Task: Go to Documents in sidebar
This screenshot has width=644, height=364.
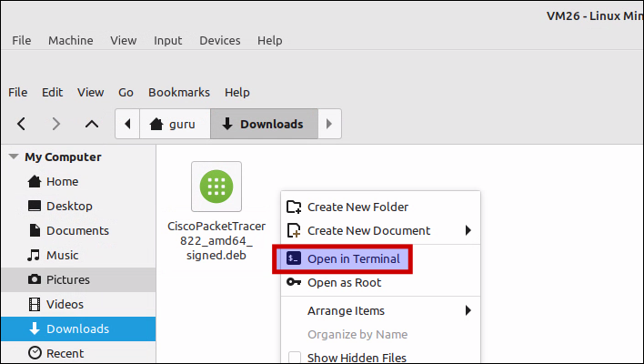Action: point(77,230)
